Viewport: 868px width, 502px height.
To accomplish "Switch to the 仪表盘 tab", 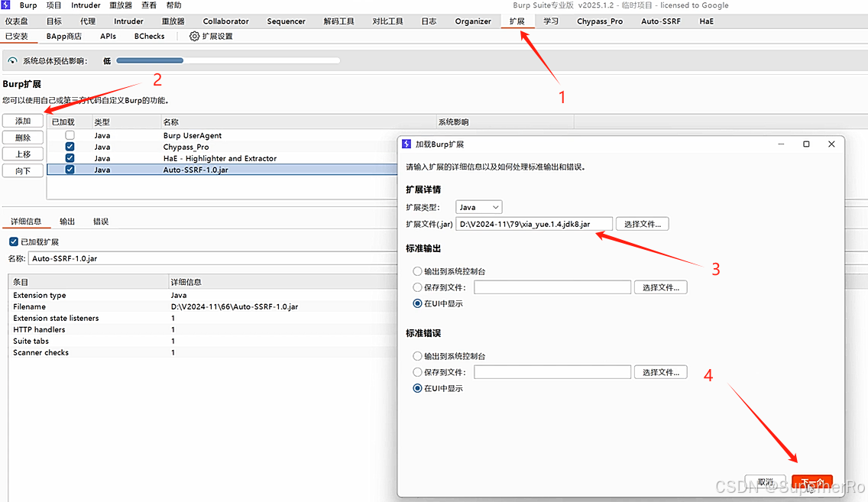I will tap(17, 21).
